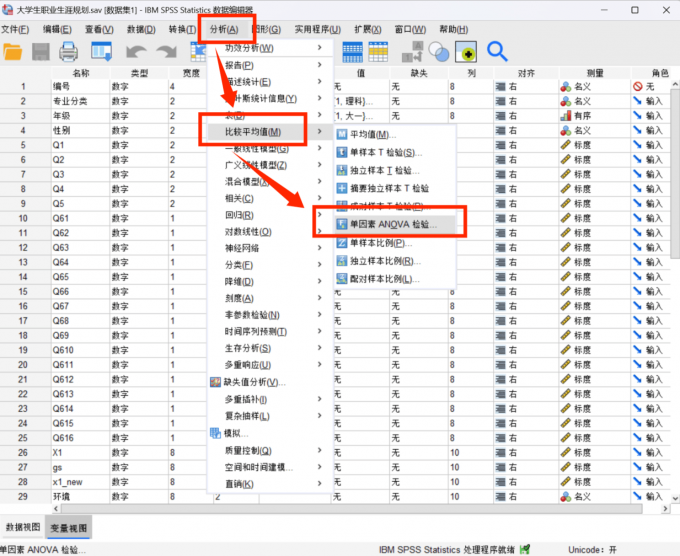This screenshot has width=680, height=556.
Task: Click the horizontal scrollbar right arrow
Action: point(666,508)
